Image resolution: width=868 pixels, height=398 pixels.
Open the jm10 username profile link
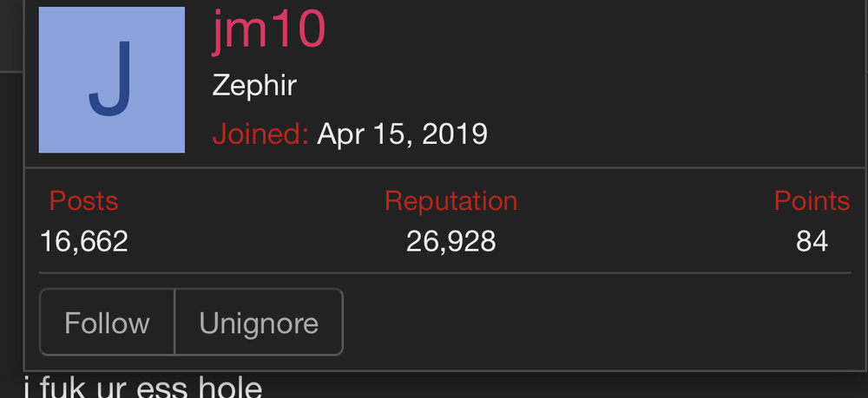268,30
